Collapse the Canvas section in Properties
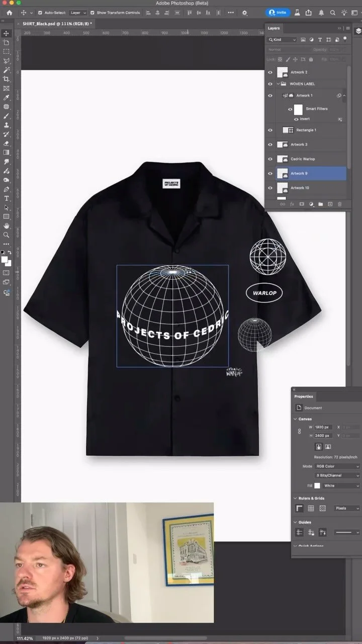 coord(295,419)
